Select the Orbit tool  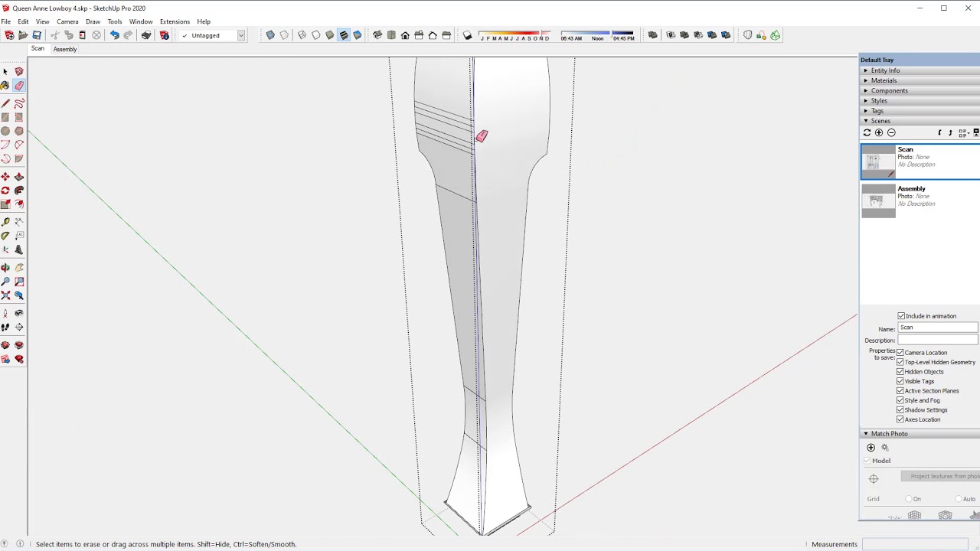[5, 268]
